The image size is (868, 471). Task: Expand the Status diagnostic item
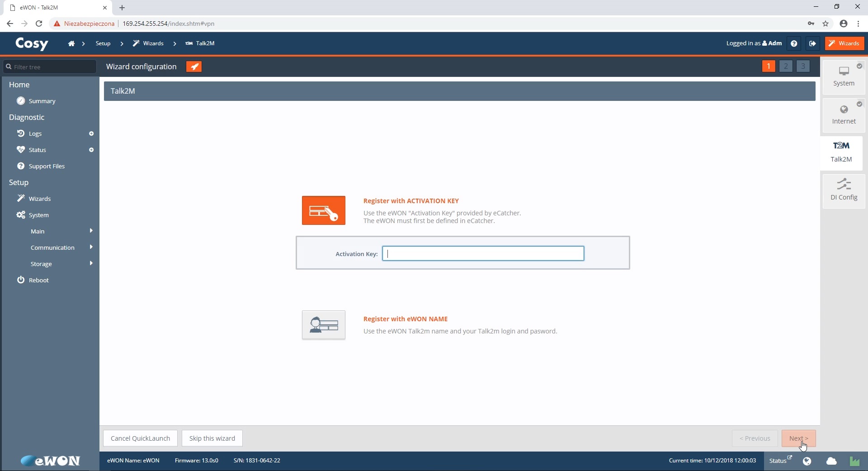click(x=91, y=150)
